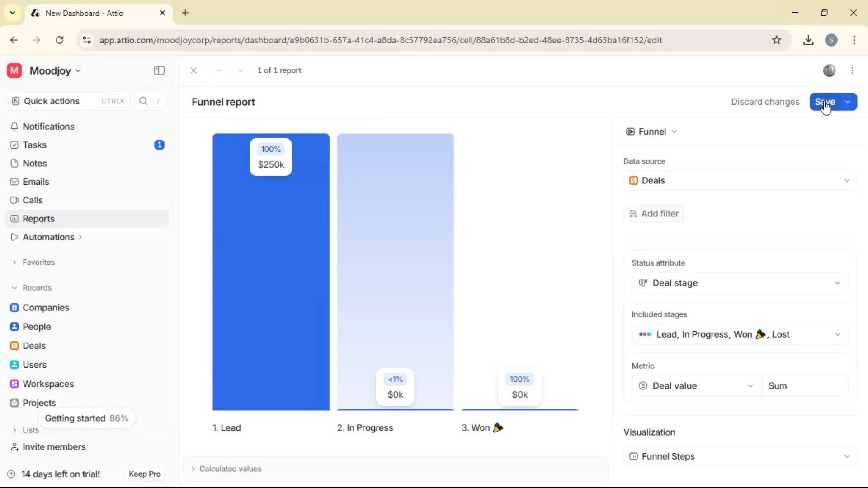Expand the Funnel visualization type dropdown
The height and width of the screenshot is (488, 868).
pos(675,131)
